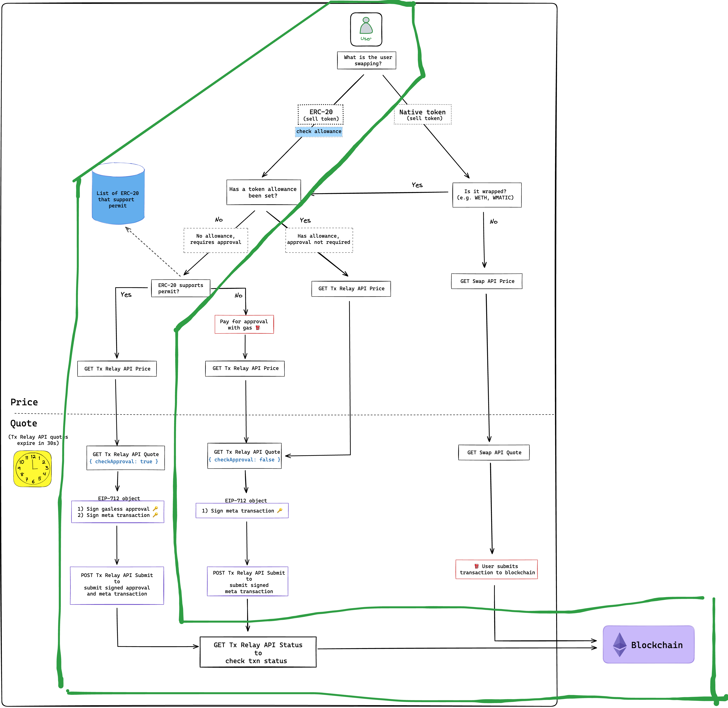Click the Ethereum logo in Blockchain box
728x708 pixels.
[x=619, y=644]
